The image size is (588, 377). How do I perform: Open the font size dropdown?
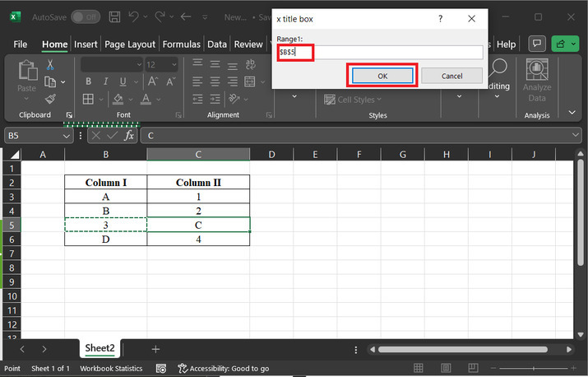[x=174, y=64]
